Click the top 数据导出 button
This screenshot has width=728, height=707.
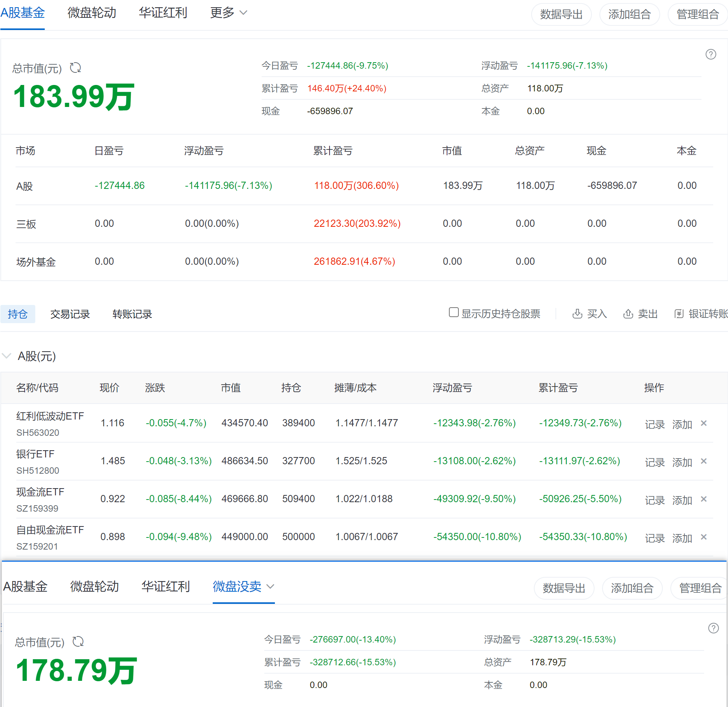561,14
